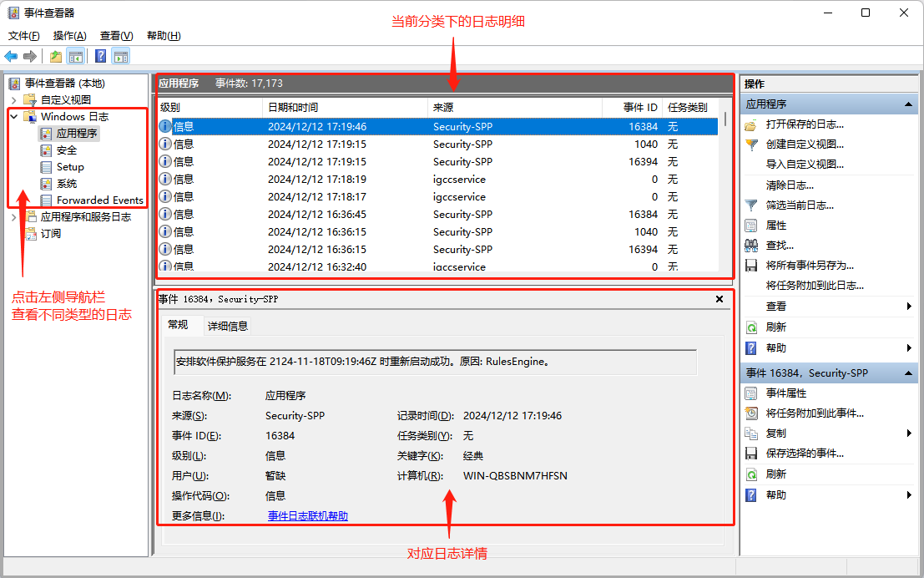This screenshot has width=924, height=578.
Task: Open the upper 帮助 submenu arrow
Action: tap(909, 348)
